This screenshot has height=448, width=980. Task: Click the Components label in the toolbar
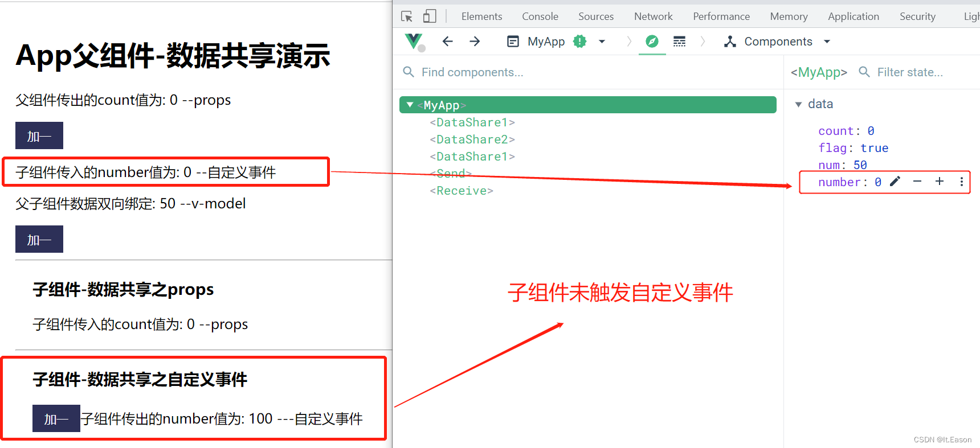(x=778, y=42)
